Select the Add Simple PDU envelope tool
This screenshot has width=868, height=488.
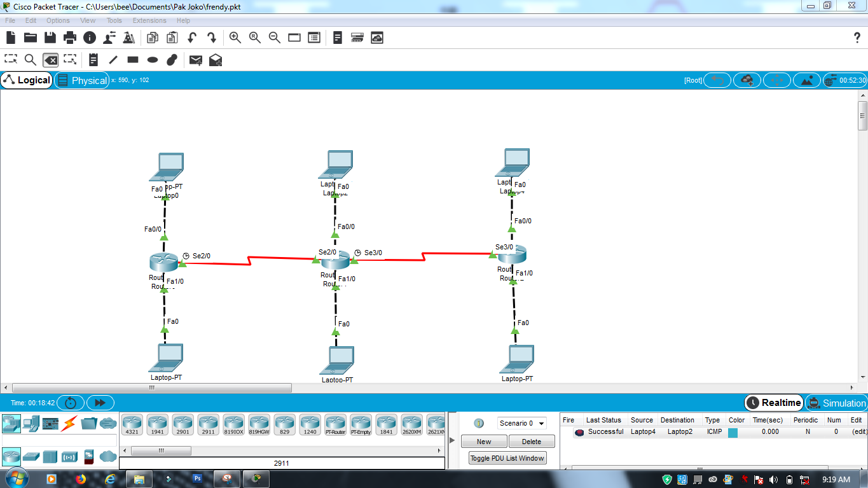click(195, 59)
